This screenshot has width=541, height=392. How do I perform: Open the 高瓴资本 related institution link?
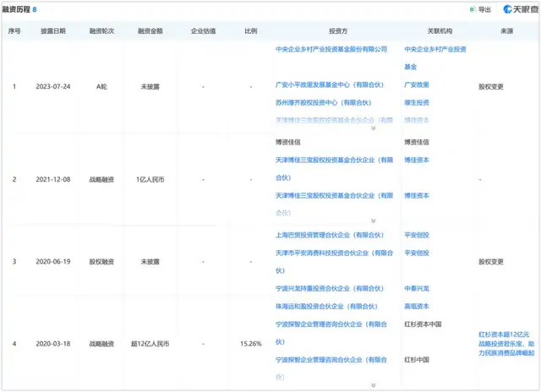(x=417, y=307)
